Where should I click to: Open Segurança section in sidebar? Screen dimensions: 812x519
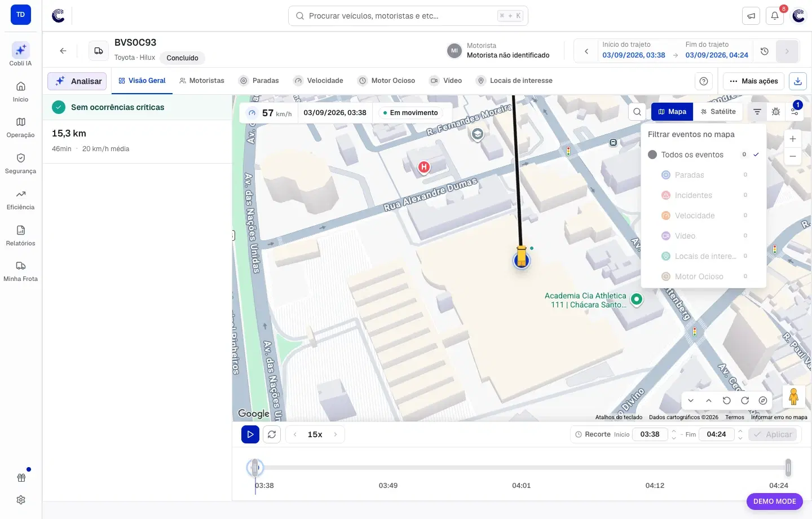tap(20, 164)
